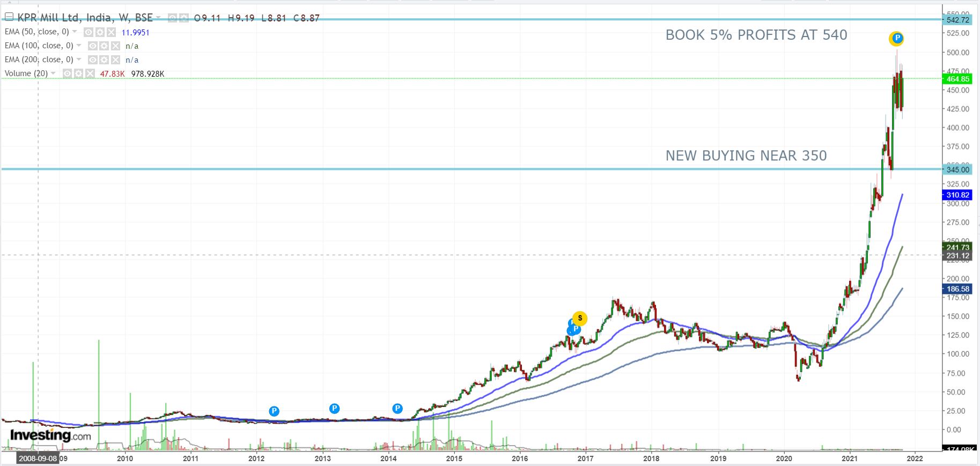The width and height of the screenshot is (980, 466).
Task: Expand Volume (20) dropdown arrow
Action: click(53, 73)
